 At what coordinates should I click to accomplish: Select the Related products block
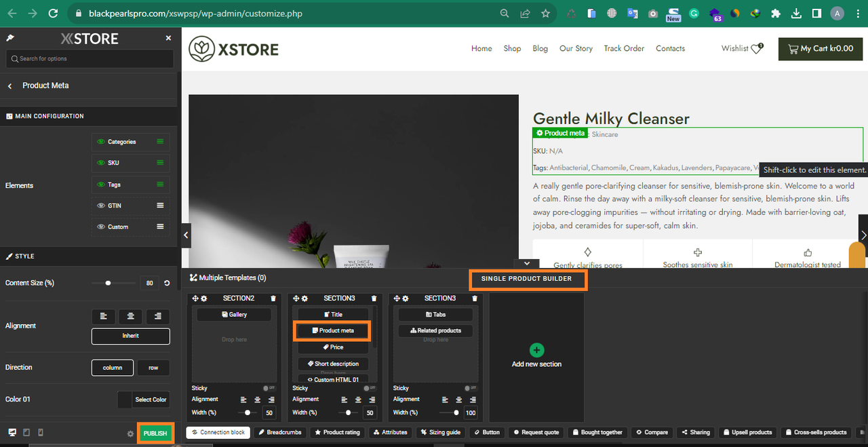click(436, 330)
